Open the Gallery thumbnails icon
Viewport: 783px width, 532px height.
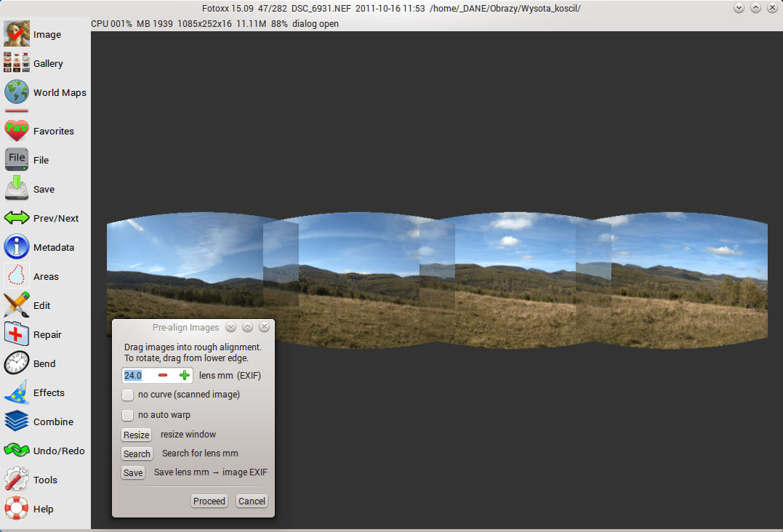point(17,63)
